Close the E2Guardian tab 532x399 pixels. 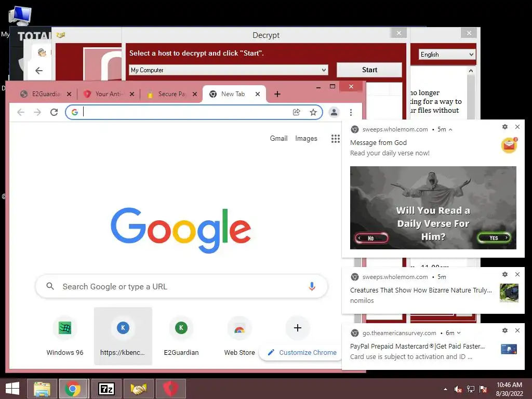click(69, 94)
